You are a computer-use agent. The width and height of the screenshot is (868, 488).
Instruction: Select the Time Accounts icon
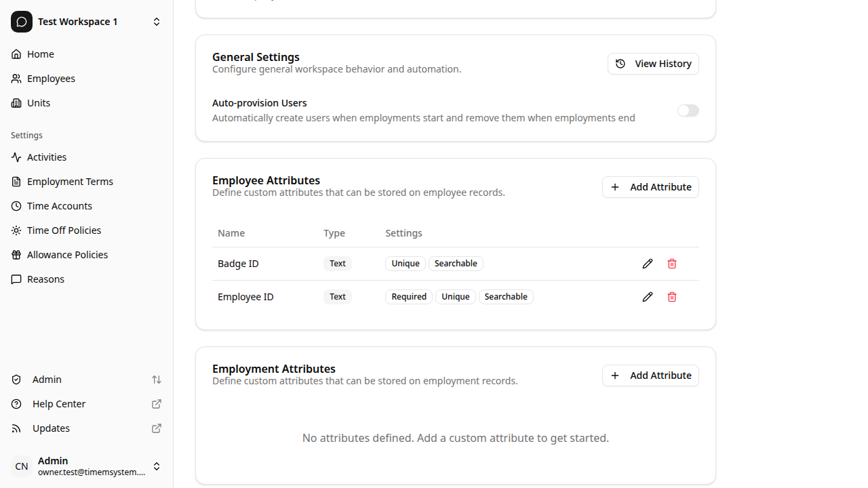[x=16, y=206]
